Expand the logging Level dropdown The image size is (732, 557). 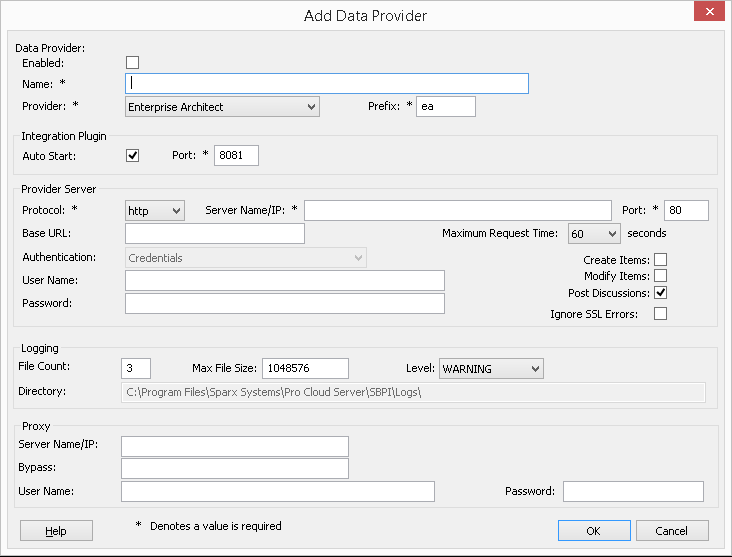pyautogui.click(x=491, y=369)
